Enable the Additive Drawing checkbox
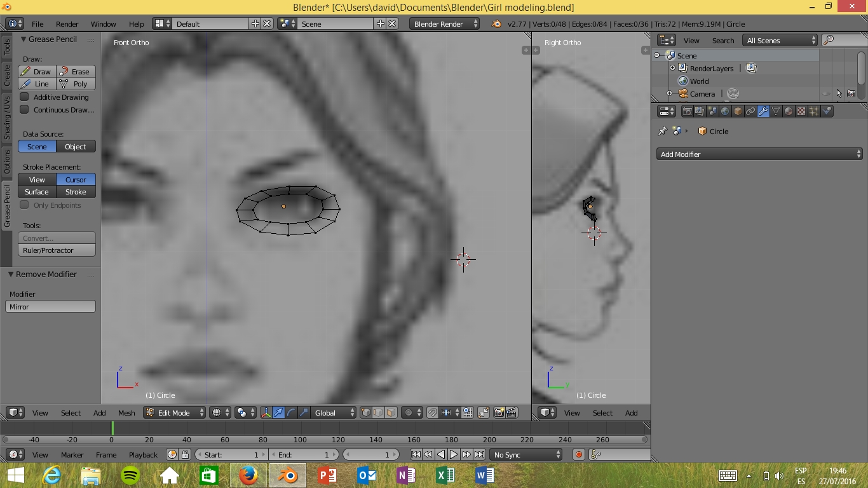Image resolution: width=868 pixels, height=488 pixels. 25,97
